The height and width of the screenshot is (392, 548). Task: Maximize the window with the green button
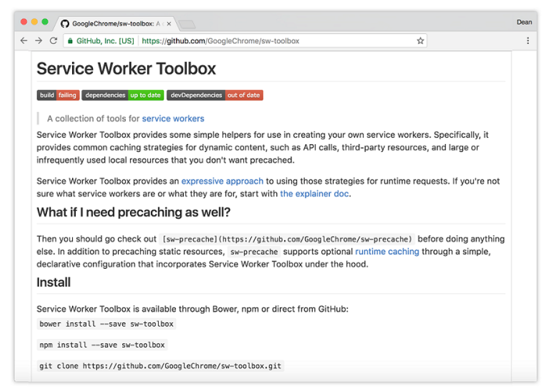pyautogui.click(x=45, y=21)
